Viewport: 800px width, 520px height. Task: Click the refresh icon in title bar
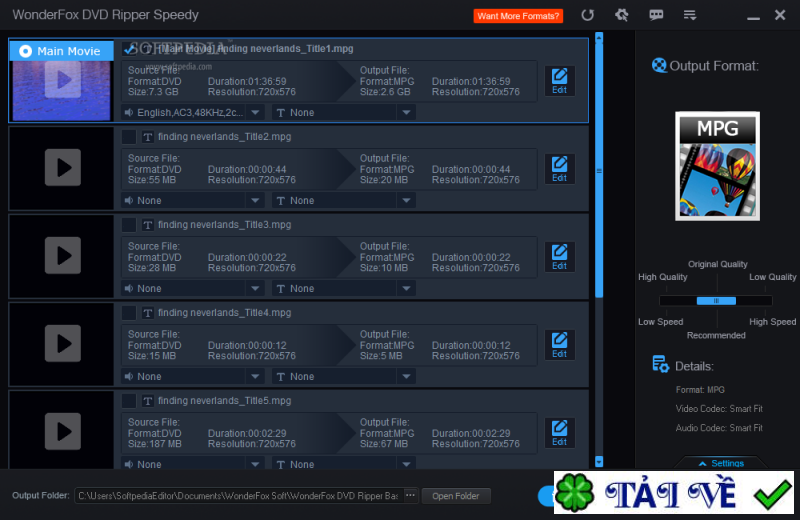pyautogui.click(x=587, y=15)
